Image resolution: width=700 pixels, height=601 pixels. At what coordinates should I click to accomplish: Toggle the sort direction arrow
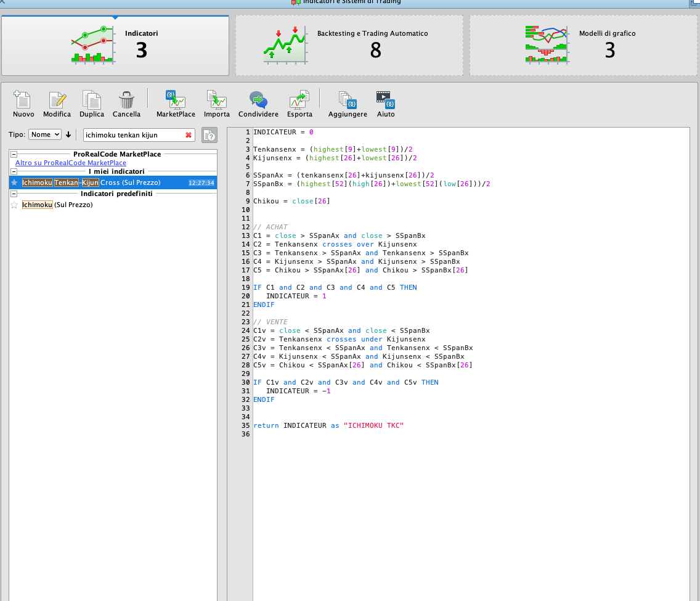[x=68, y=134]
